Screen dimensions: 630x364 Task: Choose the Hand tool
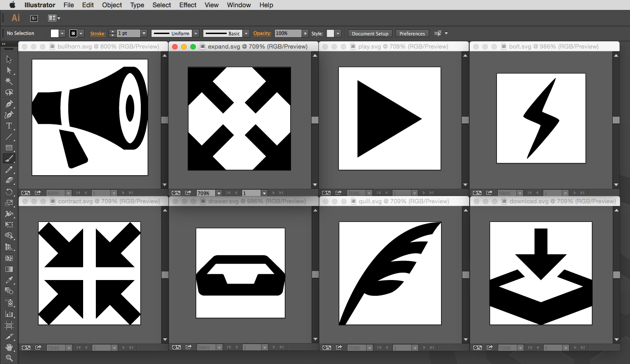9,347
